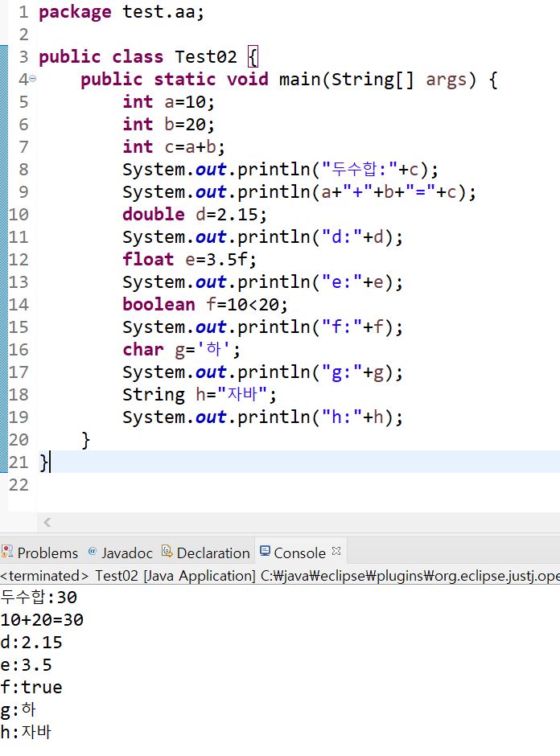Select the Console tab
This screenshot has width=560, height=756.
299,553
